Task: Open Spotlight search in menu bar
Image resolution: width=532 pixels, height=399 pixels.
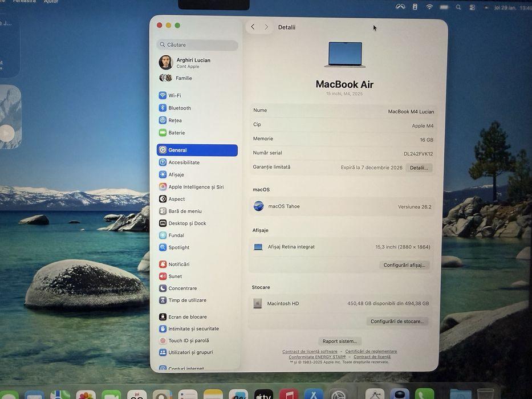Action: point(458,7)
